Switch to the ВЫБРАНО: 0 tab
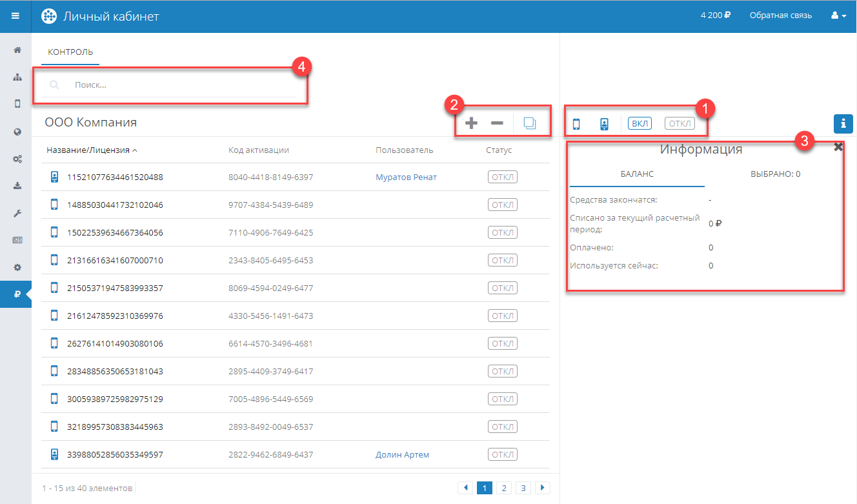Image resolution: width=857 pixels, height=504 pixels. click(775, 174)
